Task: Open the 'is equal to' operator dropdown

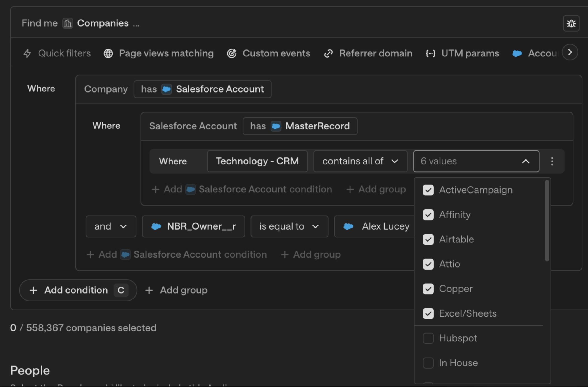Action: (289, 226)
